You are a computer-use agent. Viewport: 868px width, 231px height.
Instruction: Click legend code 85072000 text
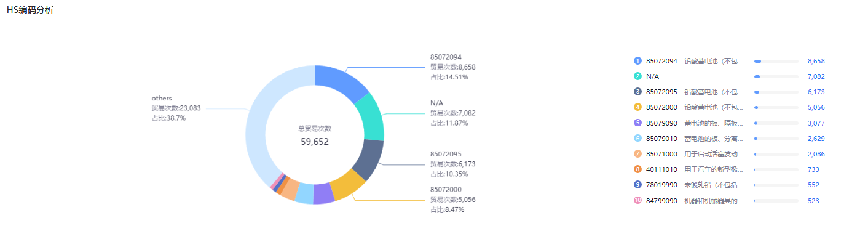click(x=661, y=107)
